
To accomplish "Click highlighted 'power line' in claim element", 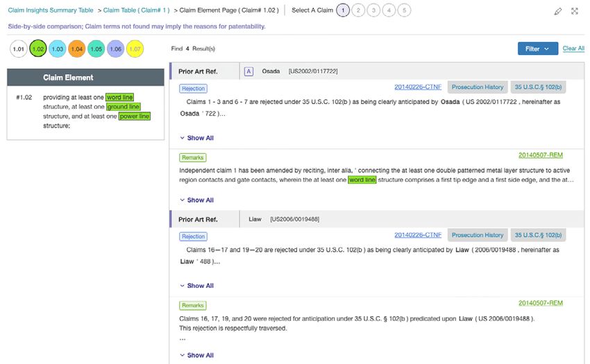I will (135, 116).
